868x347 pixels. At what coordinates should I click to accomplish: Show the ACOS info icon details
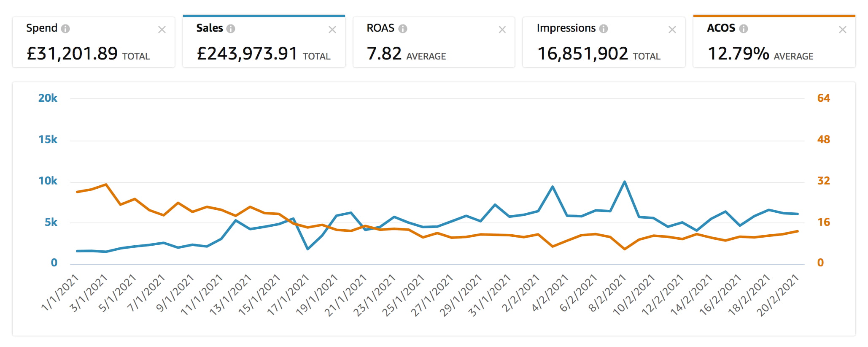(x=744, y=29)
